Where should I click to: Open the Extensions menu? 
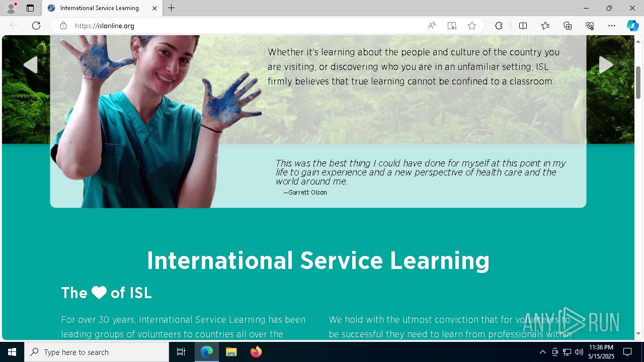tap(499, 26)
